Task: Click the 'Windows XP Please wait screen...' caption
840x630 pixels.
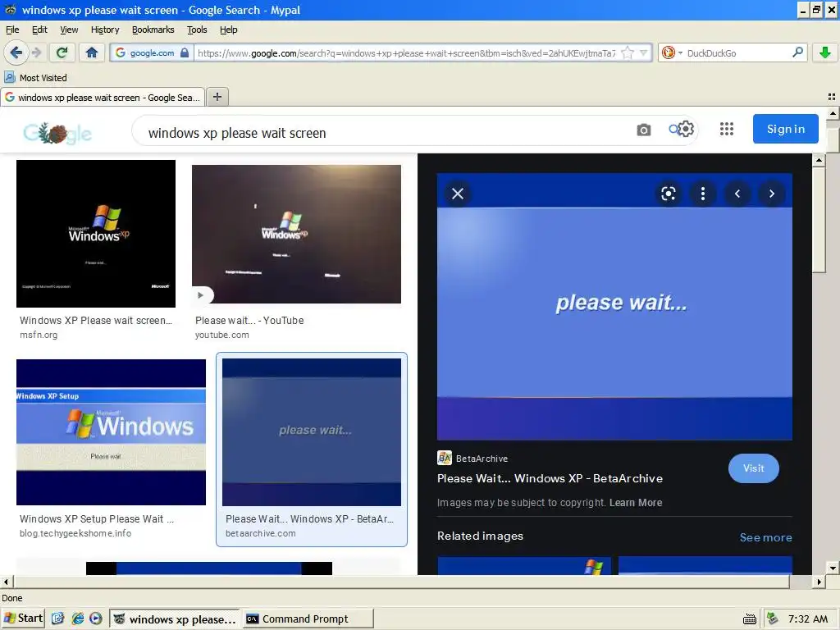Action: [x=96, y=321]
